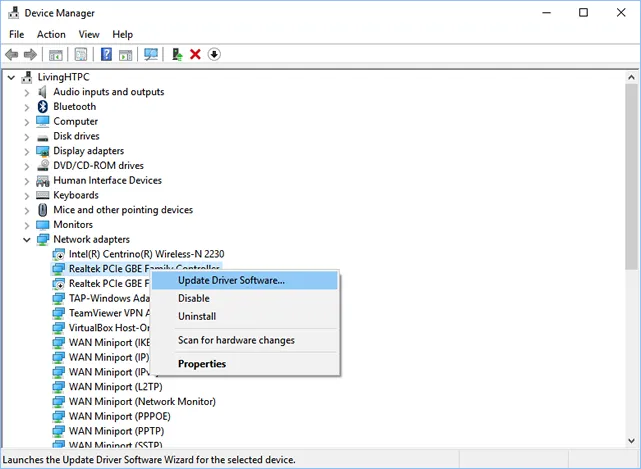This screenshot has width=641, height=469.
Task: Expand Audio inputs and outputs chevron
Action: (x=27, y=93)
